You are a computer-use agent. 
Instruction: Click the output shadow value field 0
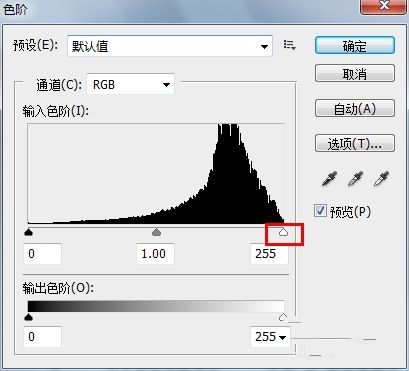tap(42, 337)
